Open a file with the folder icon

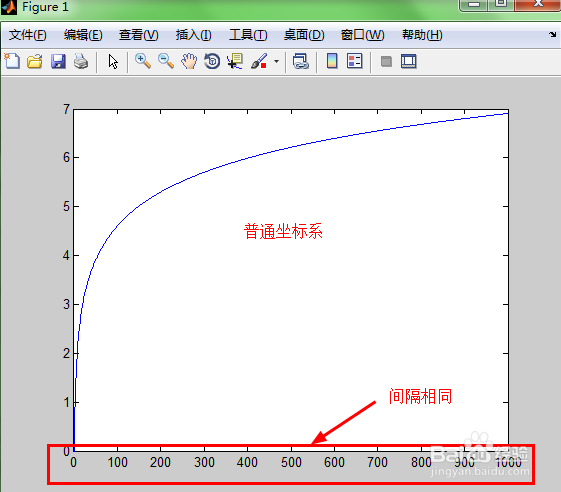coord(35,61)
